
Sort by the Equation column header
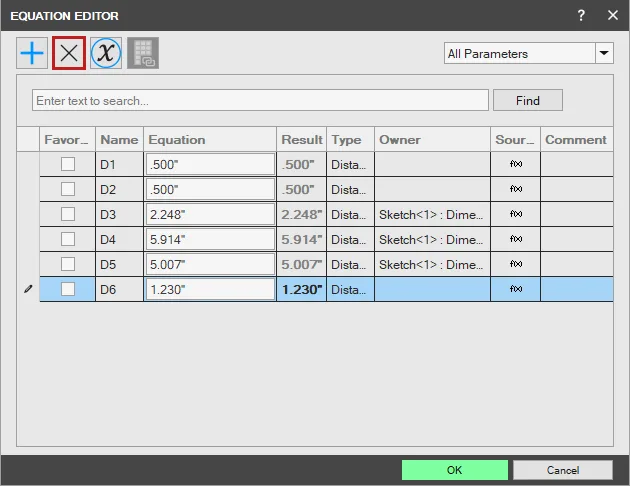210,139
